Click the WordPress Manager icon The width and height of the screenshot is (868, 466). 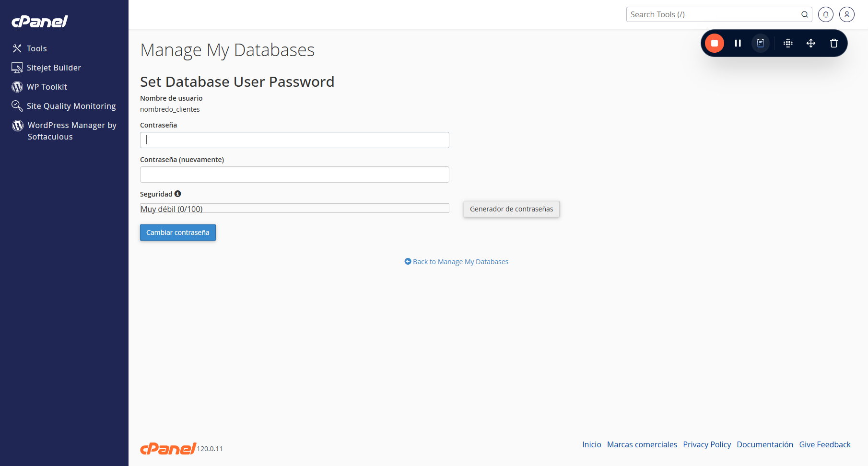point(18,126)
